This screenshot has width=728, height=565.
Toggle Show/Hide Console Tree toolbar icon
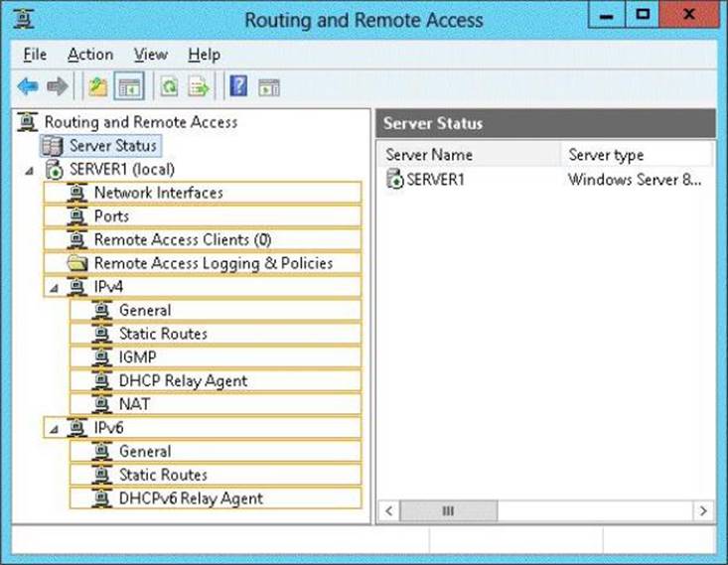[x=129, y=86]
